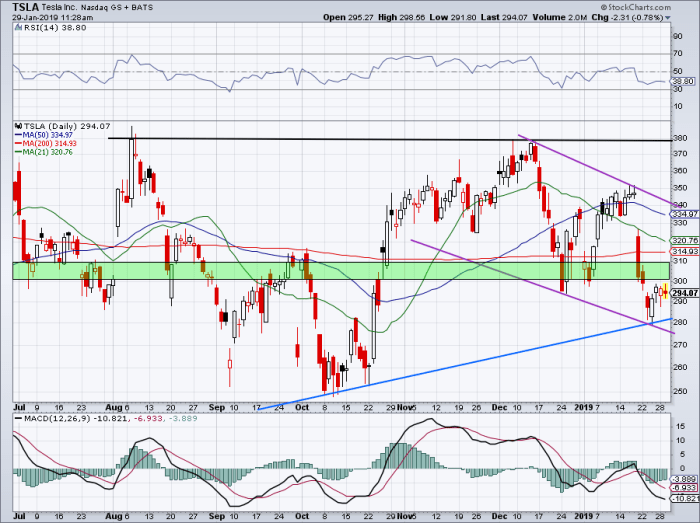Click the 29-Jan-2019 11:28am timestamp
Screen dimensions: 700x523
(53, 18)
